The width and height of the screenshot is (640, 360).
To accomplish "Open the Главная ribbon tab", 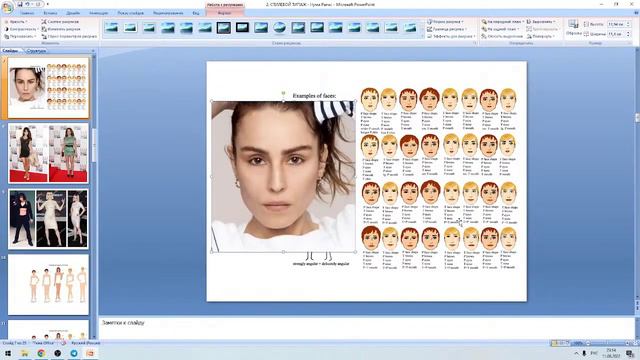I will (x=27, y=13).
